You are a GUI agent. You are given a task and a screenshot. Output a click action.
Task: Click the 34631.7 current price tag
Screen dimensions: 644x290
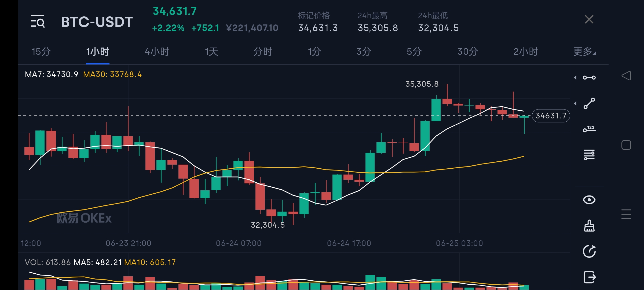[x=551, y=116]
